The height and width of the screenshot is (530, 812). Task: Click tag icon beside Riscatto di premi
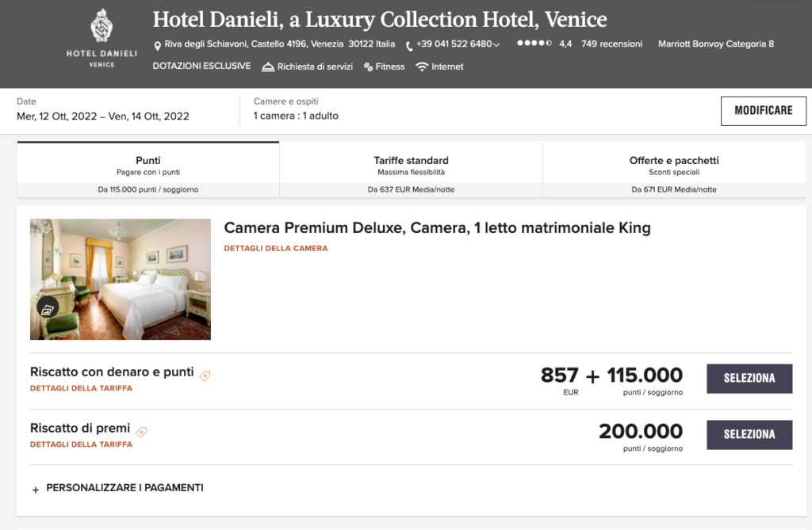(x=141, y=432)
